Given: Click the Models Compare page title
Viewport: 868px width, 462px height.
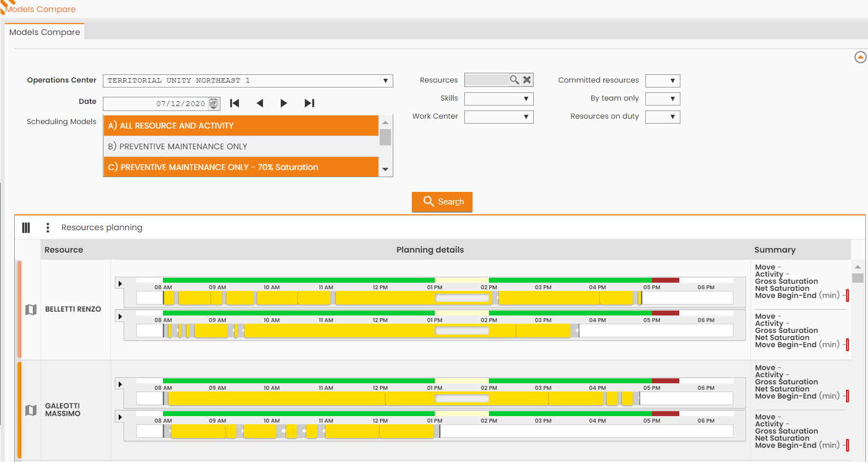Looking at the screenshot, I should 40,9.
